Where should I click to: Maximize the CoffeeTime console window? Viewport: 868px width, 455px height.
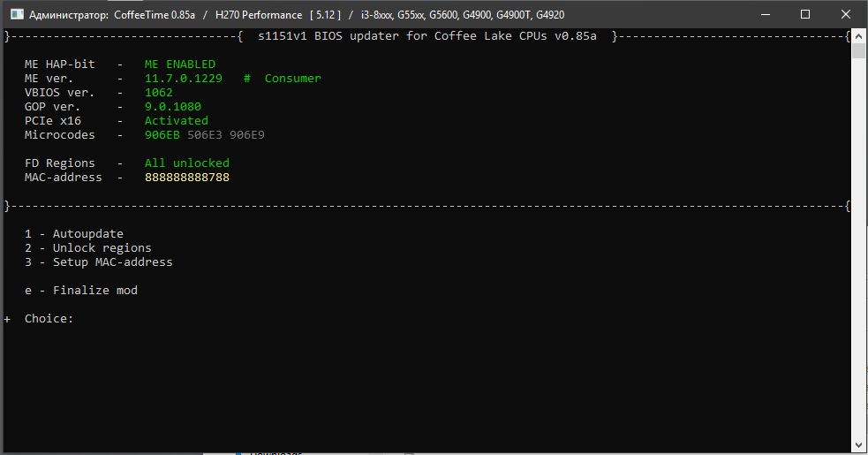[805, 14]
